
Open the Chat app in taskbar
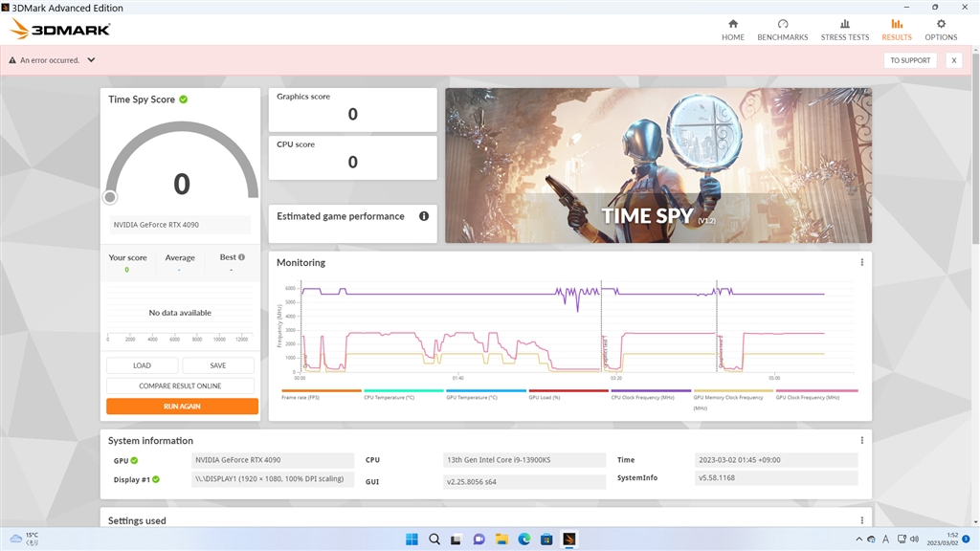(479, 540)
